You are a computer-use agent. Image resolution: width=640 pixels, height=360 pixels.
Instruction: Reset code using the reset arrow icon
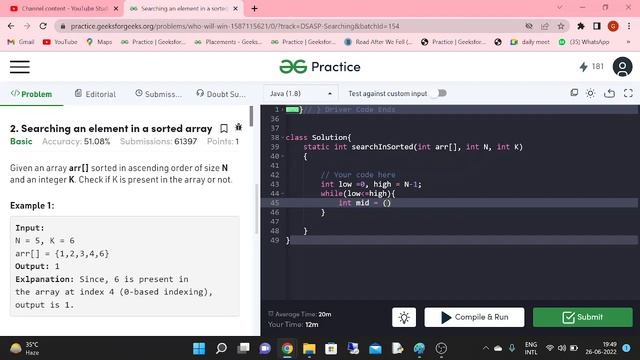pyautogui.click(x=609, y=93)
